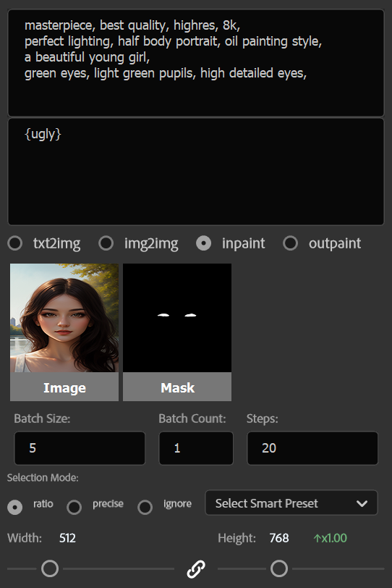Click the portrait image thumbnail
Viewport: 392px width, 588px height.
pyautogui.click(x=64, y=318)
